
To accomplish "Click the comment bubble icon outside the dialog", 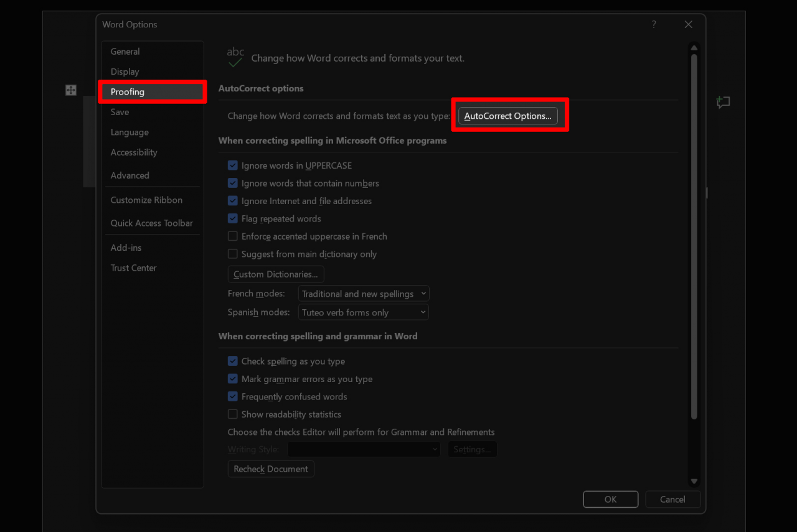I will pyautogui.click(x=724, y=102).
